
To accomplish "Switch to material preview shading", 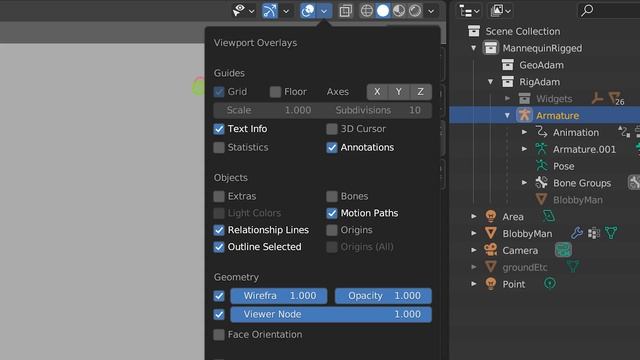I will (x=399, y=11).
